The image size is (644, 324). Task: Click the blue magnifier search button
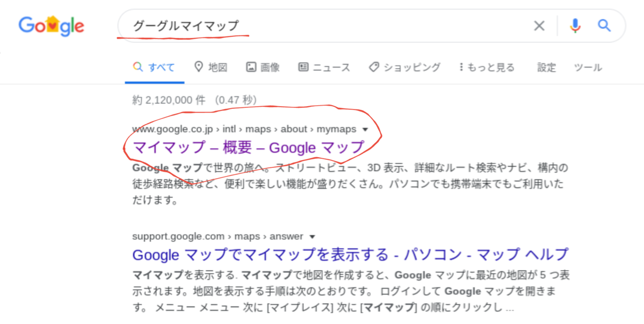point(605,25)
